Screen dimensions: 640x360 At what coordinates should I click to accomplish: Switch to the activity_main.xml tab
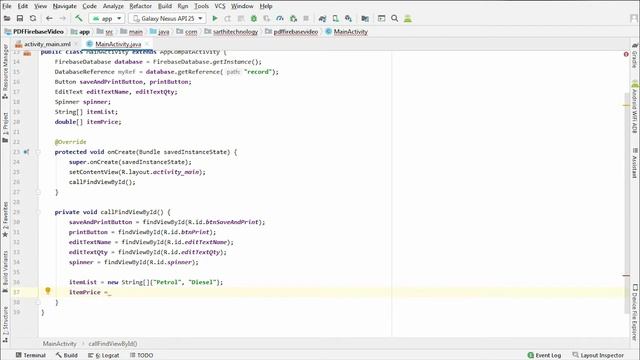(x=43, y=44)
